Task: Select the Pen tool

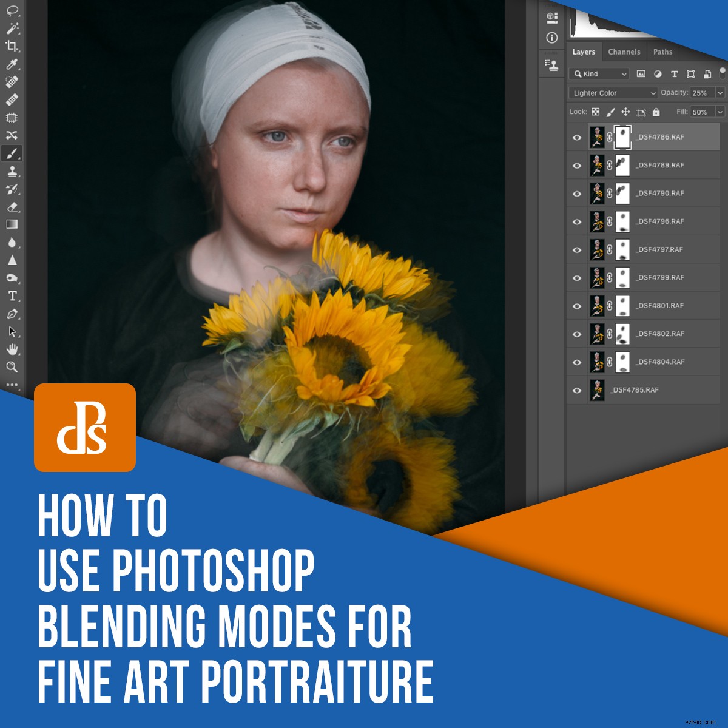Action: click(x=12, y=314)
